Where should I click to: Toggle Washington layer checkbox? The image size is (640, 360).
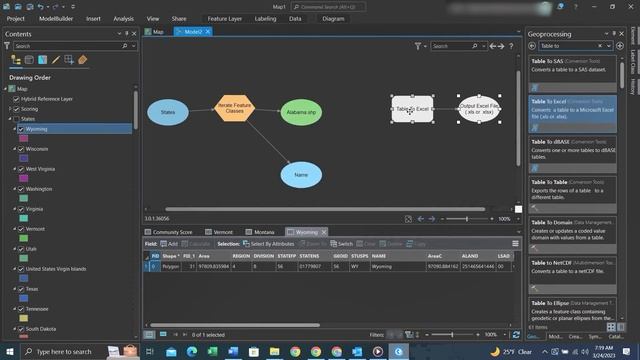21,189
